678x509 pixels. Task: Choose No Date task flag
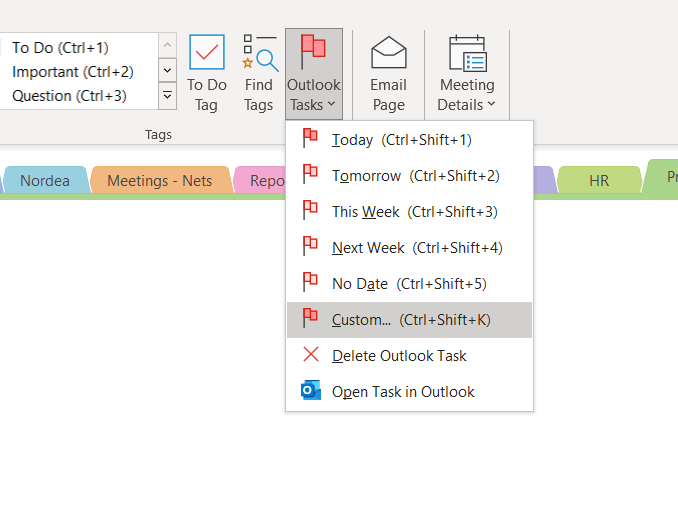pyautogui.click(x=409, y=284)
